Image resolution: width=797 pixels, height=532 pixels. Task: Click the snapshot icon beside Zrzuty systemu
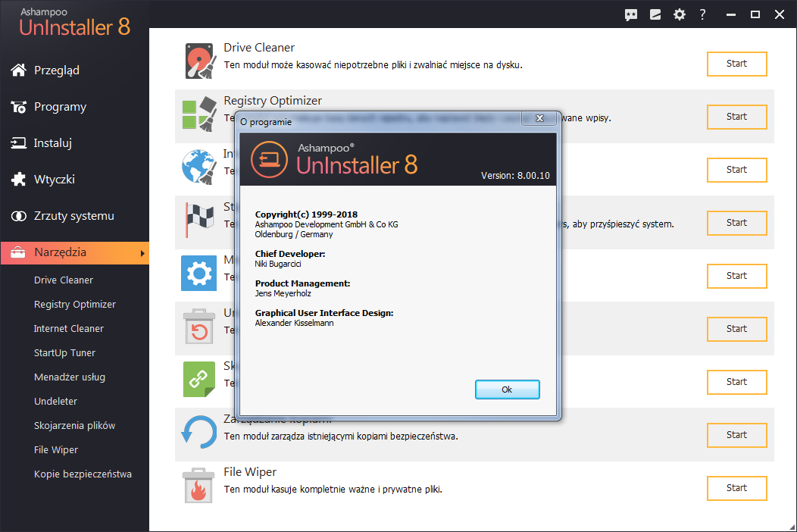pyautogui.click(x=18, y=216)
